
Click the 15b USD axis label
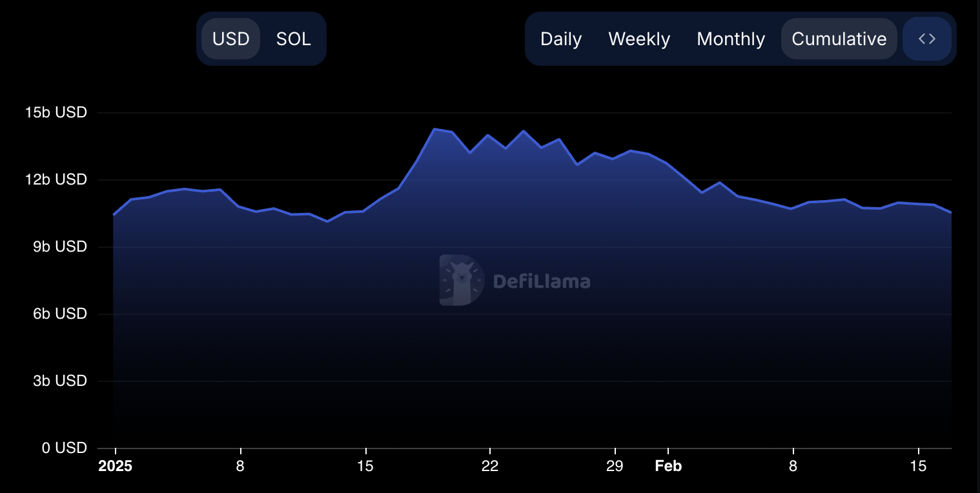coord(56,112)
